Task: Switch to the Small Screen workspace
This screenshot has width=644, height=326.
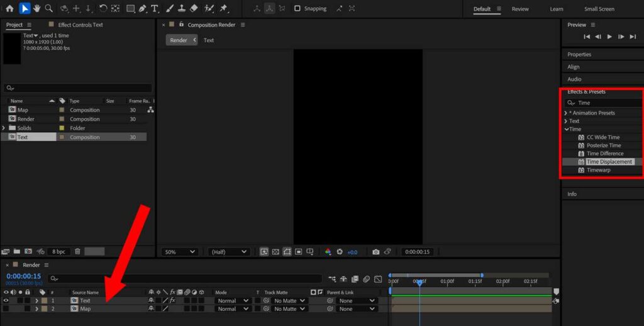Action: (599, 9)
